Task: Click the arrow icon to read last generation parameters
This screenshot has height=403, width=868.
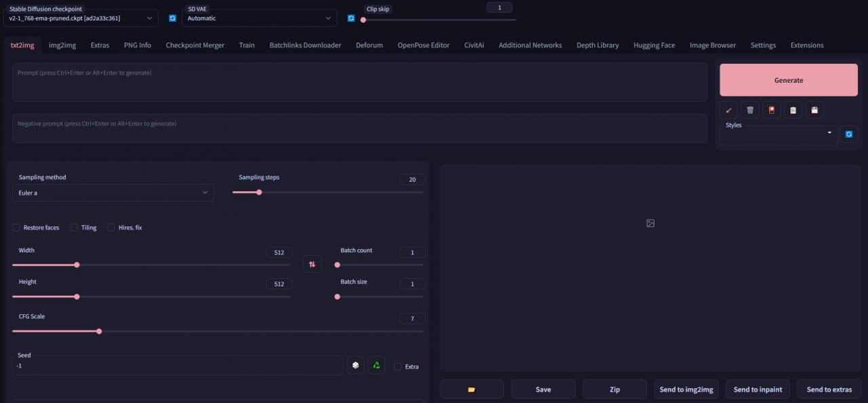Action: tap(728, 110)
